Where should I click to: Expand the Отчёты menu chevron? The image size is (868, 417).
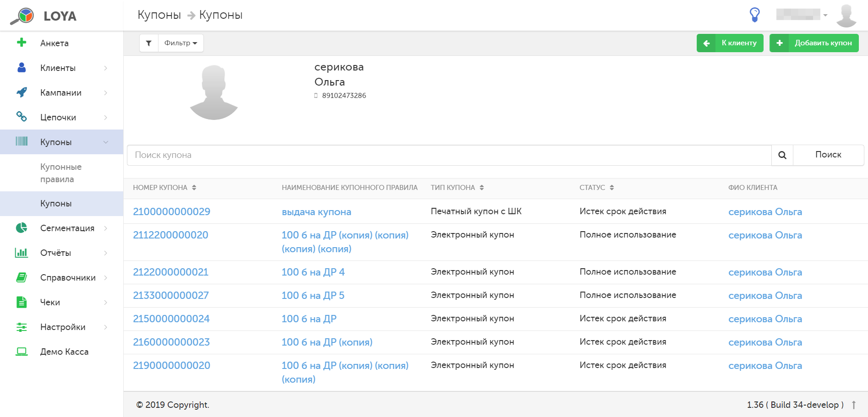[x=106, y=253]
